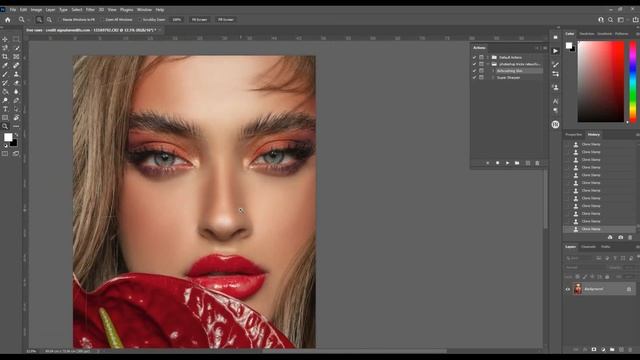Screen dimensions: 640x360
Task: Click the Fill Screen button
Action: pos(225,20)
